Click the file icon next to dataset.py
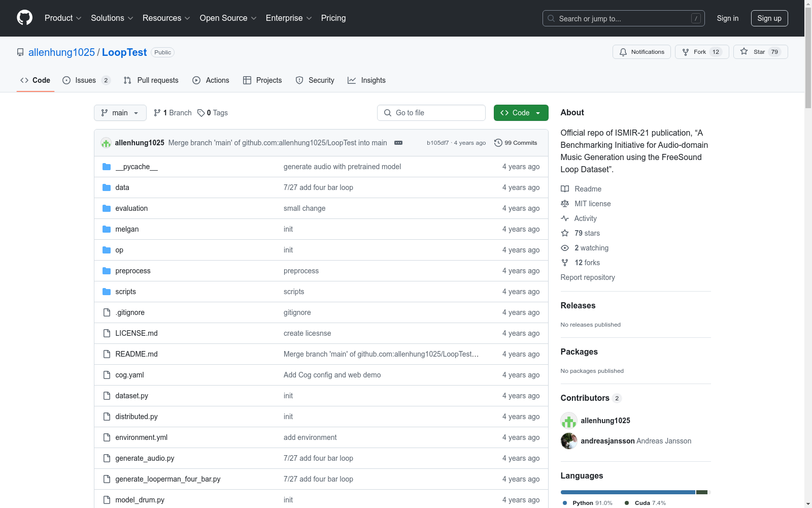This screenshot has width=812, height=508. [107, 396]
